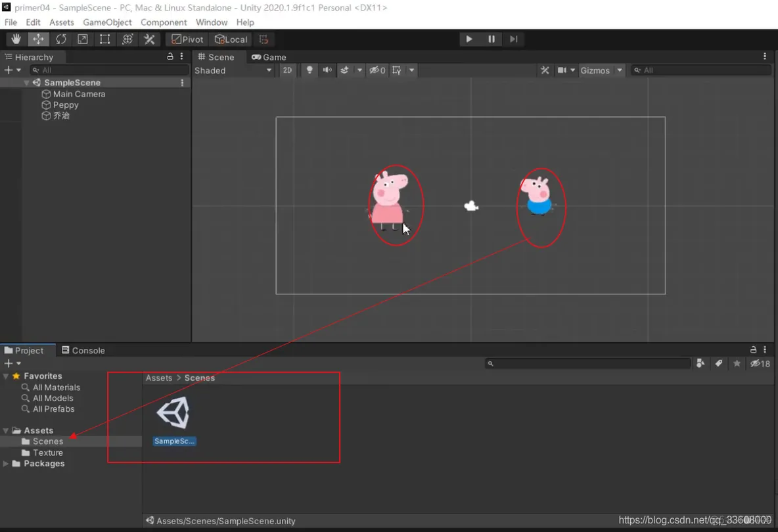The image size is (778, 532).
Task: Select the Texture folder
Action: (x=47, y=453)
